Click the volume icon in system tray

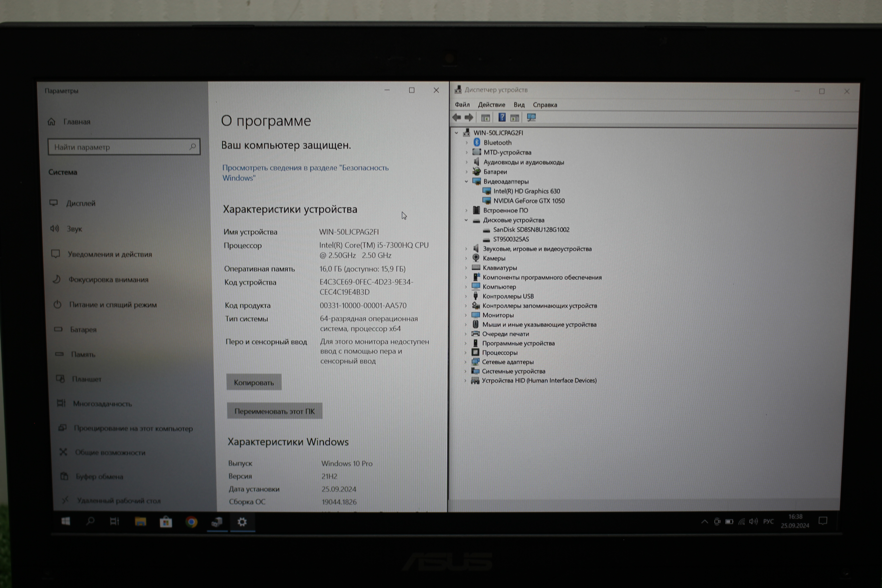753,522
